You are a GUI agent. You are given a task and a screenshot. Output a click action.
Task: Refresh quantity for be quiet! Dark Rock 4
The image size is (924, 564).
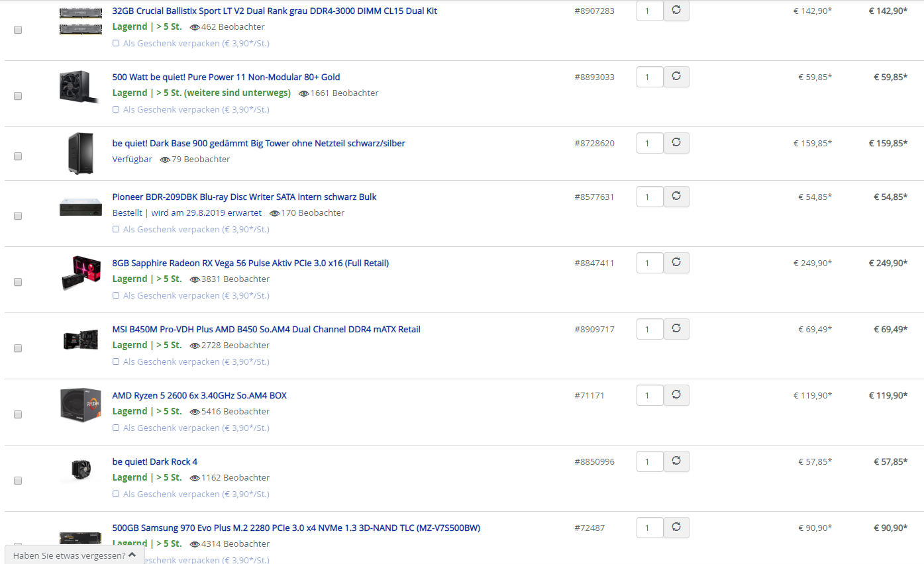tap(676, 461)
